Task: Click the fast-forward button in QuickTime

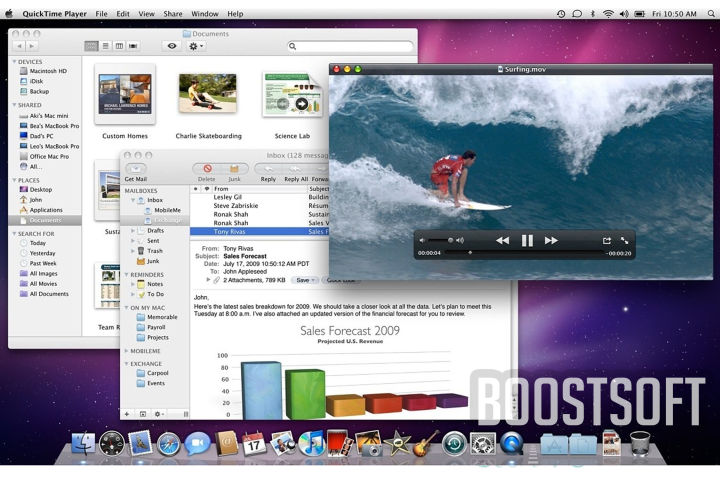Action: click(551, 240)
